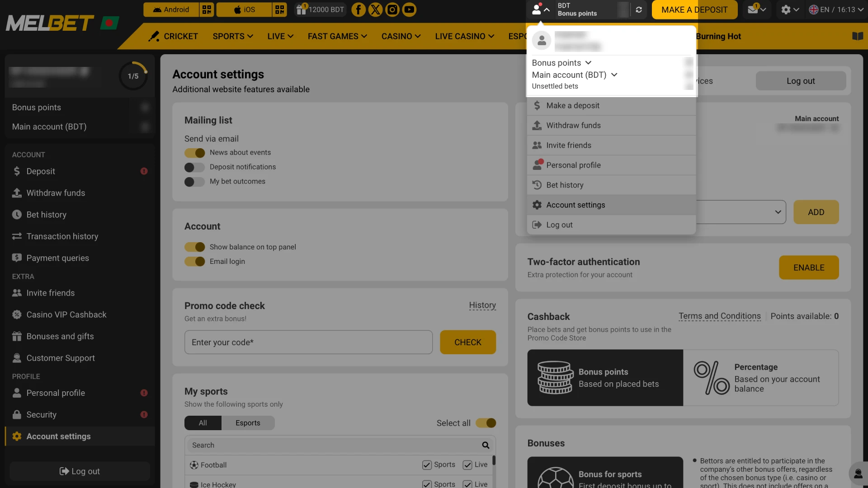
Task: Click the refresh balance icon
Action: (x=639, y=9)
